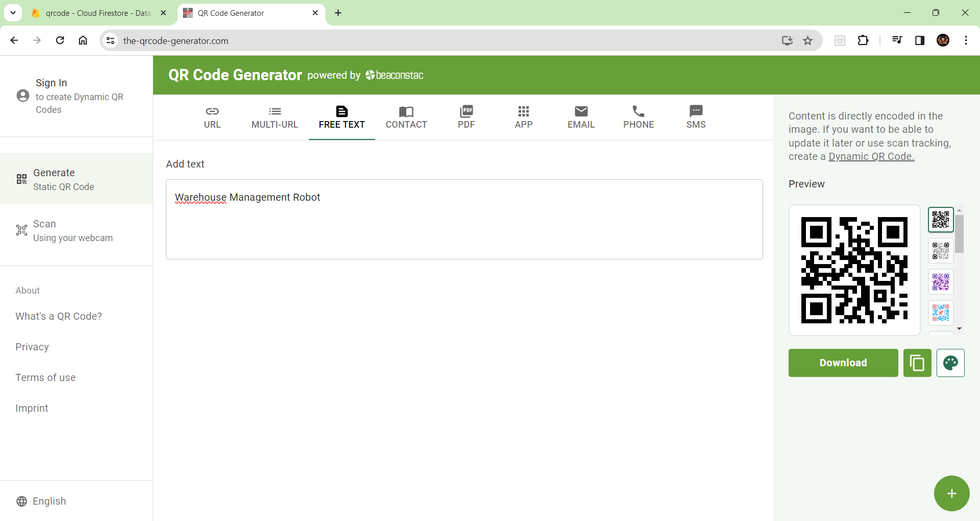The image size is (980, 521).
Task: Click Sign In account icon
Action: (x=23, y=96)
